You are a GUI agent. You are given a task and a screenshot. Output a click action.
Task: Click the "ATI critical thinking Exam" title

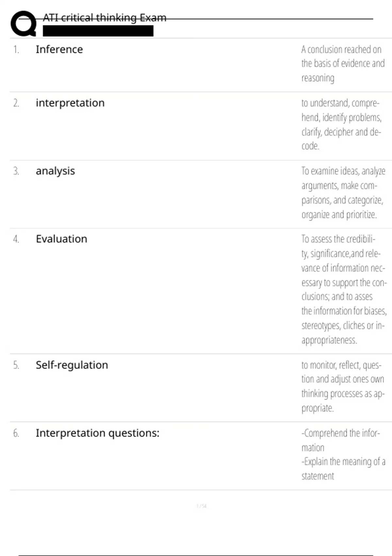tap(105, 18)
